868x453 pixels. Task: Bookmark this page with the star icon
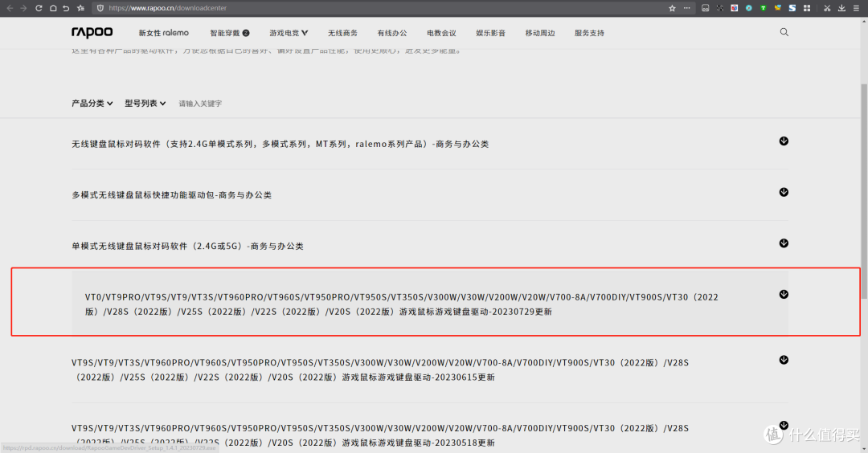672,8
